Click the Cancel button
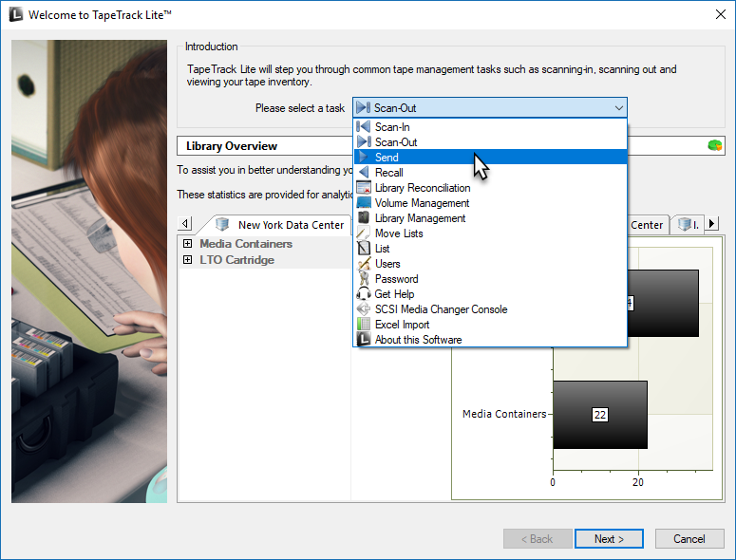 coord(689,539)
